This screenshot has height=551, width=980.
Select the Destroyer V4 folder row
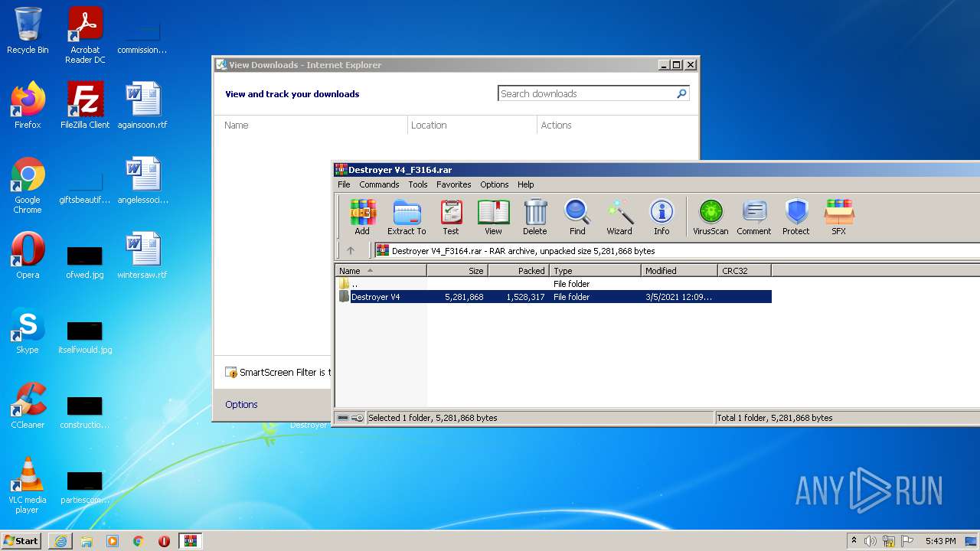pos(554,297)
